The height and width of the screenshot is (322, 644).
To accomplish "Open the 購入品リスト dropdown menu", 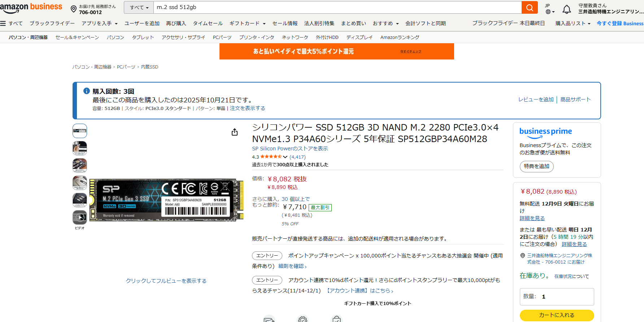I will coord(573,23).
